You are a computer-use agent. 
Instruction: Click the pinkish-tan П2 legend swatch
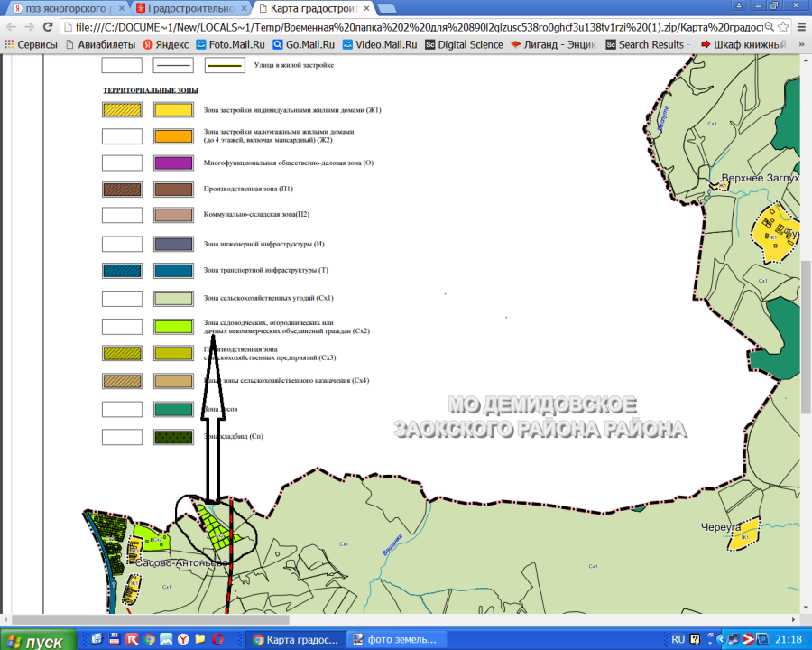(x=173, y=215)
